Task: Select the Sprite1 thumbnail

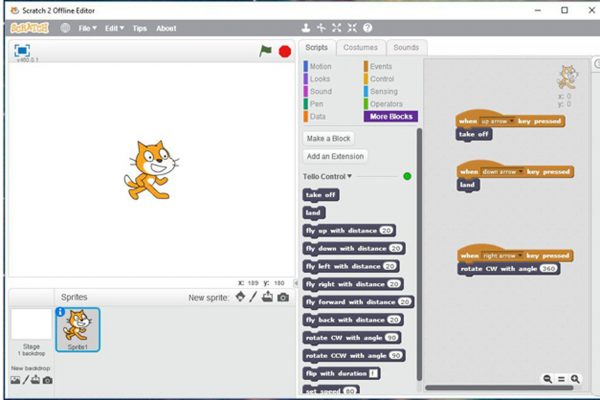Action: tap(78, 330)
